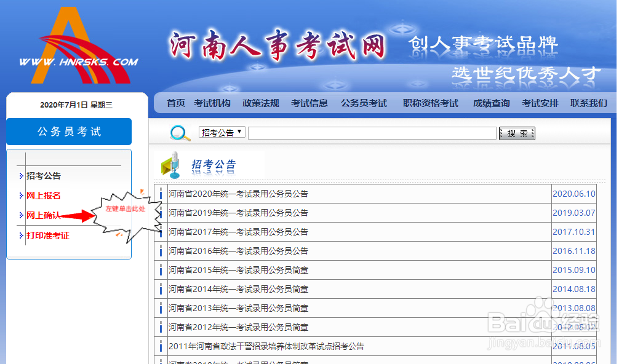Open the 成绩查询 section from the navigation bar
Screen dimensions: 635x364
[490, 103]
